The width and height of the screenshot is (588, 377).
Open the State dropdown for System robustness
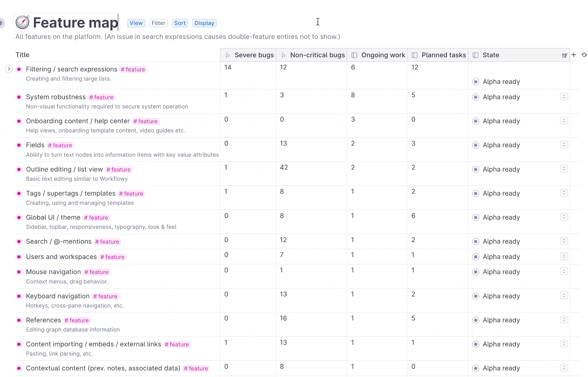tap(564, 96)
